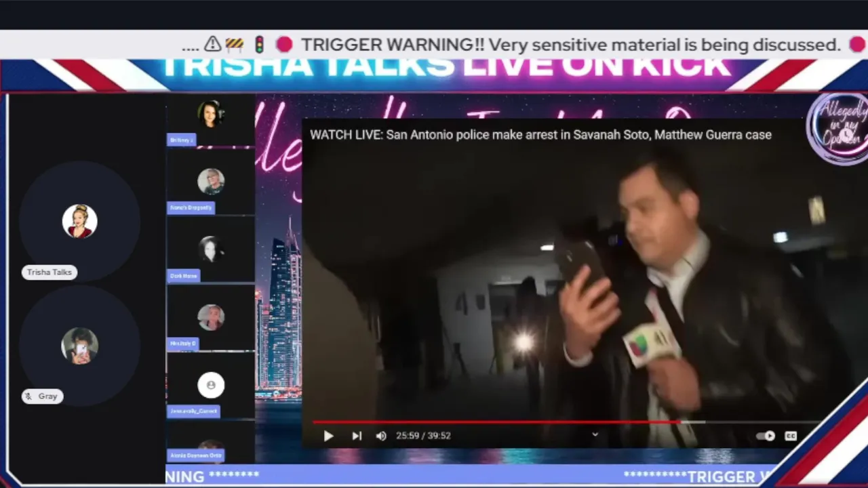Toggle the autoplay switch in player
The height and width of the screenshot is (488, 868).
coord(766,436)
